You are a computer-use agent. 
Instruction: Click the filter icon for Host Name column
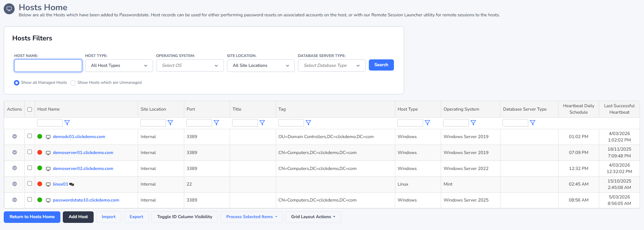tap(67, 123)
